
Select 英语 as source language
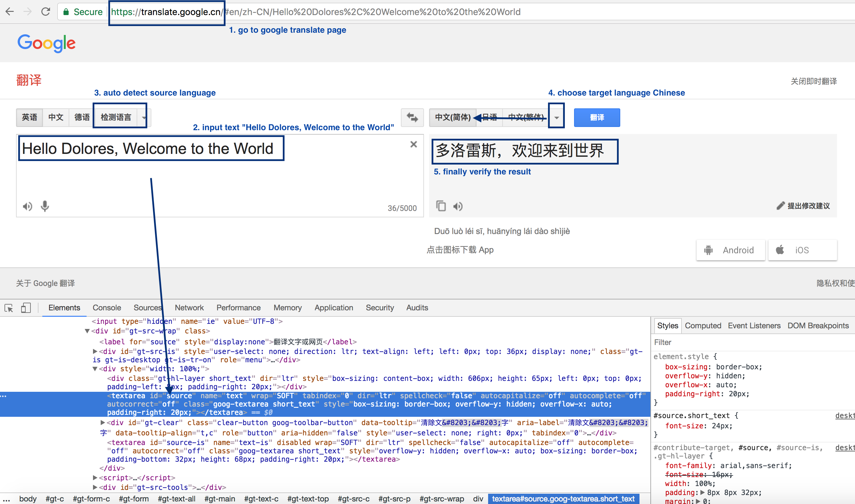coord(30,118)
